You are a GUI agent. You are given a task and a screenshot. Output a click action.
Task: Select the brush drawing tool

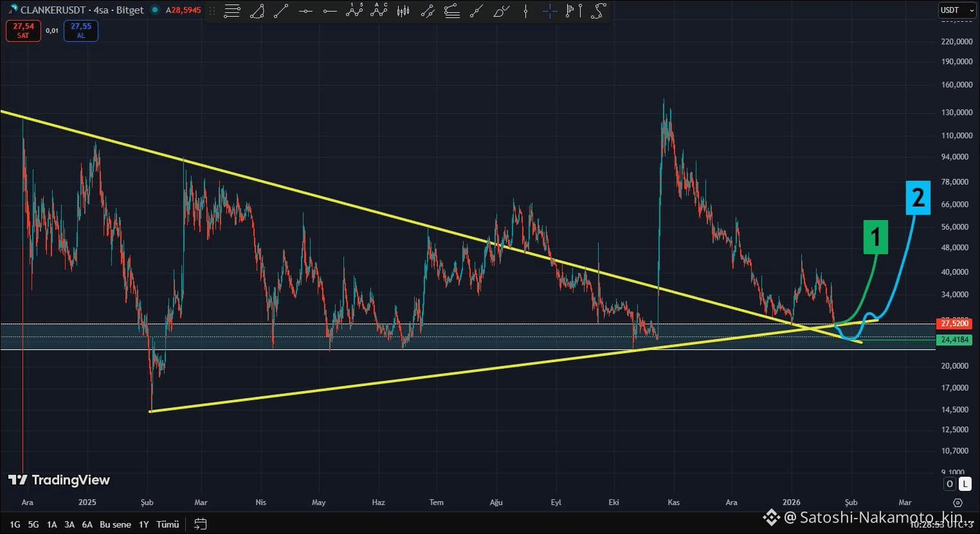click(x=501, y=11)
